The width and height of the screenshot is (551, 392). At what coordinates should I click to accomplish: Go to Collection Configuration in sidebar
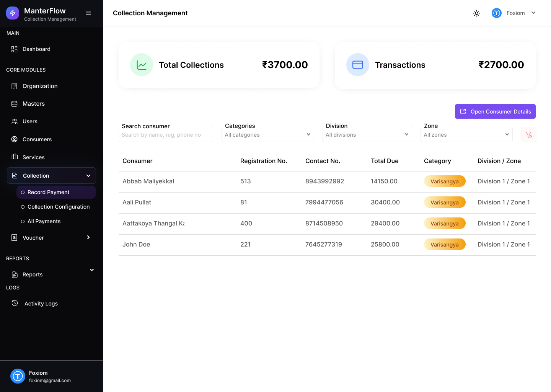click(x=59, y=207)
